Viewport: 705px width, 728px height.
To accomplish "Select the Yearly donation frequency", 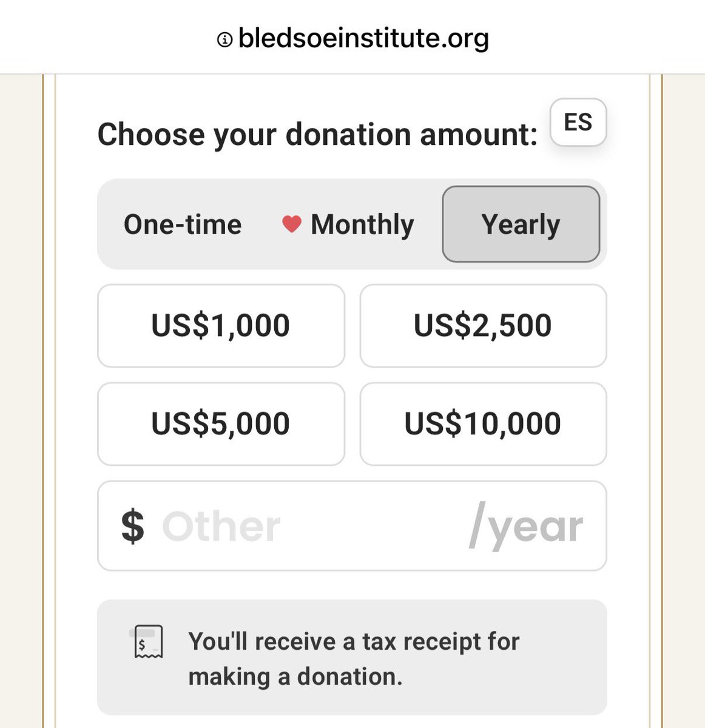I will click(x=521, y=224).
